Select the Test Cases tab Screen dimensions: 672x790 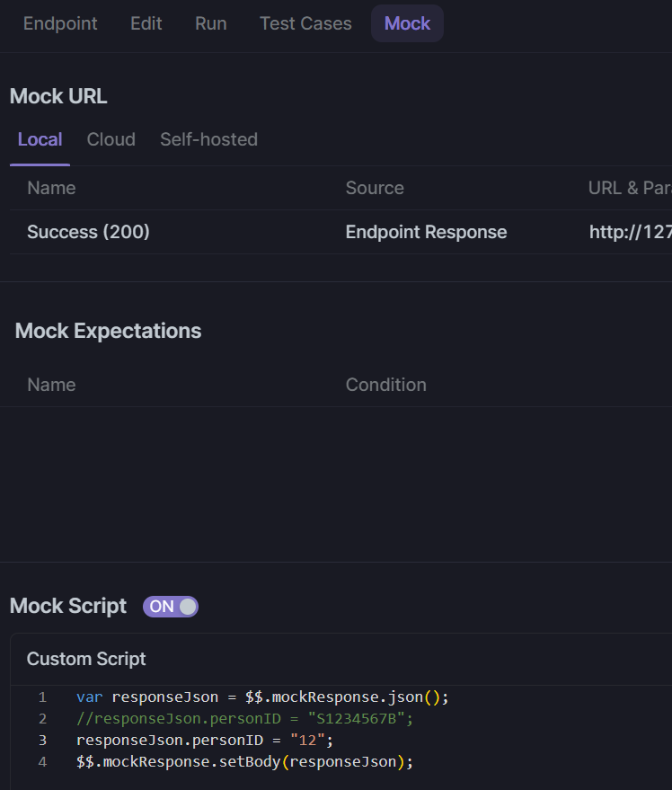coord(305,23)
